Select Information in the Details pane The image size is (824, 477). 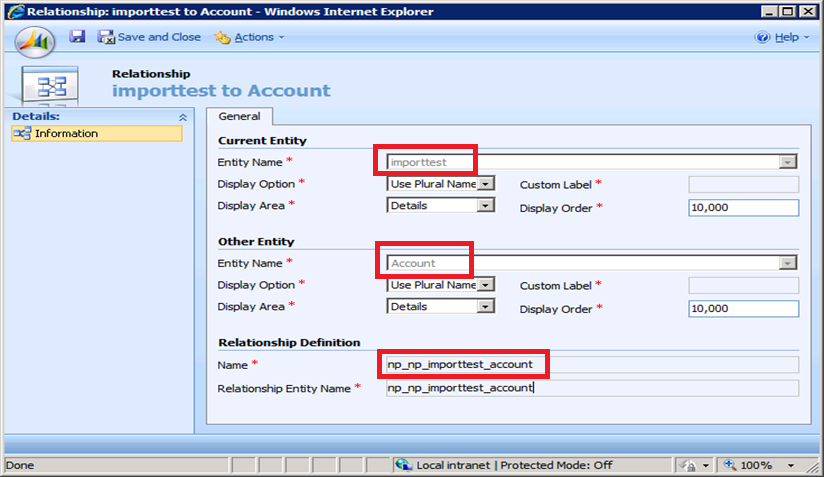click(66, 133)
